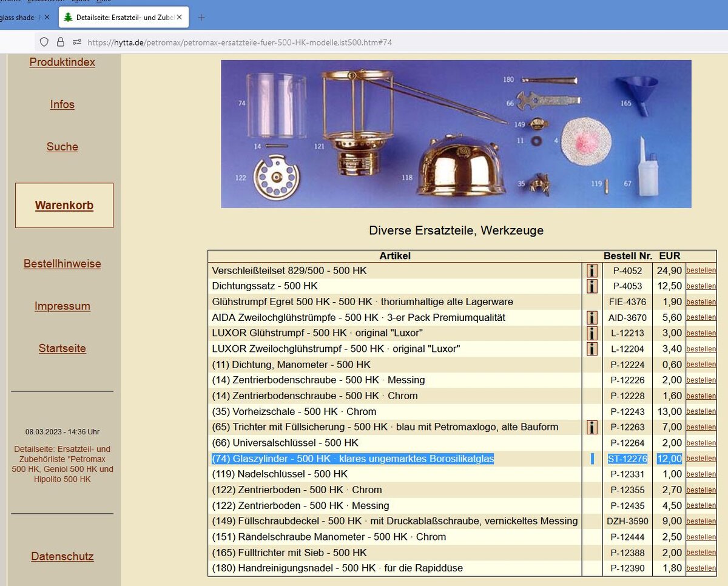Open the Datenschutz link
Screen dimensions: 728x586
click(x=62, y=557)
